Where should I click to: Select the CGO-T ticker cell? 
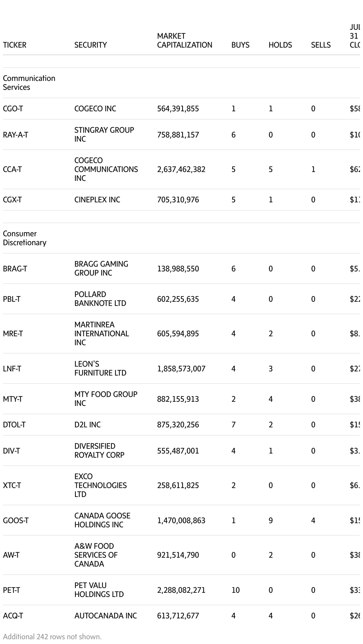(x=13, y=109)
